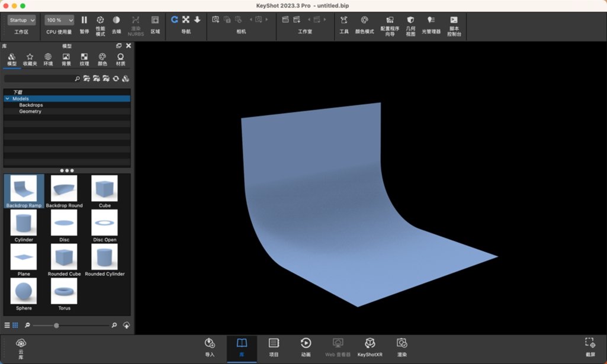Image resolution: width=607 pixels, height=364 pixels.
Task: Open the scripting console (脚本控制台)
Action: tap(454, 20)
